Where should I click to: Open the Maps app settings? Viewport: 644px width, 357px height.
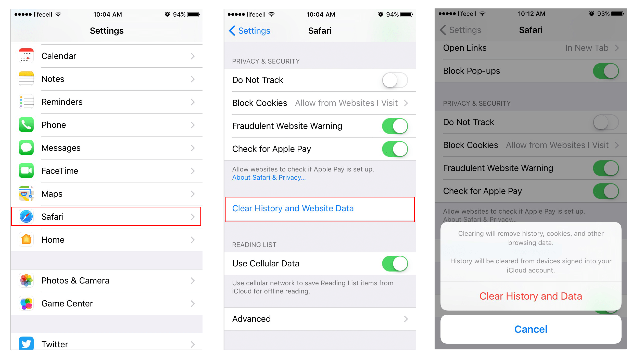click(107, 193)
